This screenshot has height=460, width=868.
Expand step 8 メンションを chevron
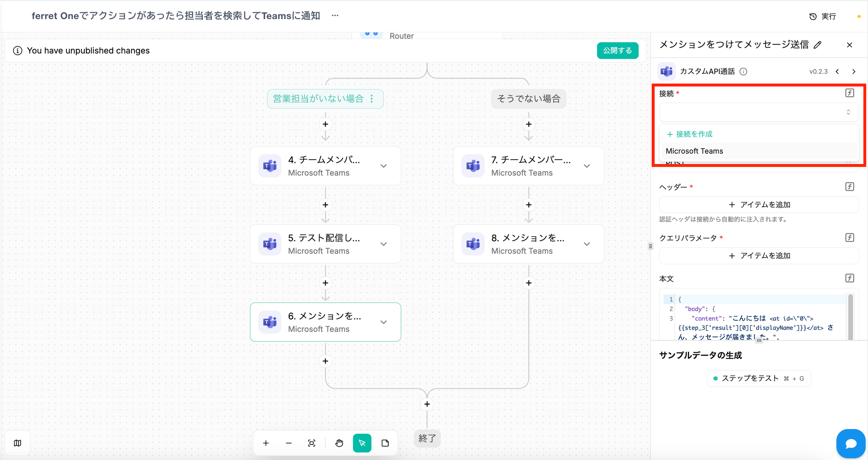pos(587,244)
